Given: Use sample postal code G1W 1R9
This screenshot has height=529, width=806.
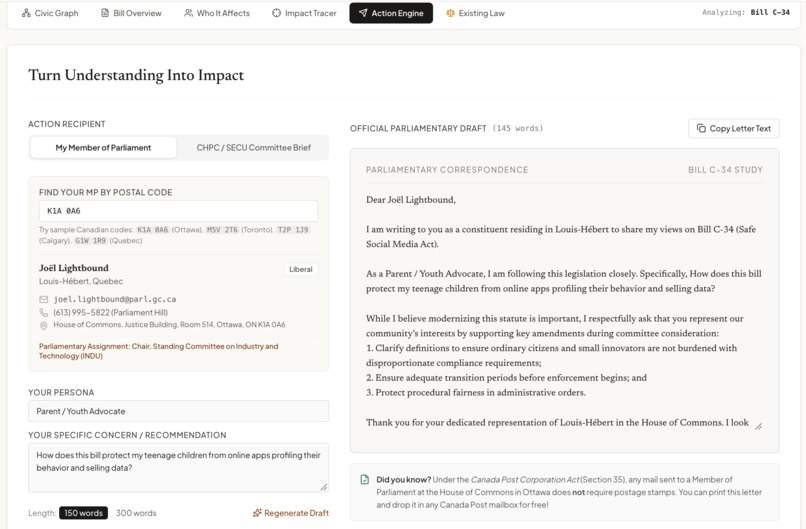Looking at the screenshot, I should [x=90, y=241].
